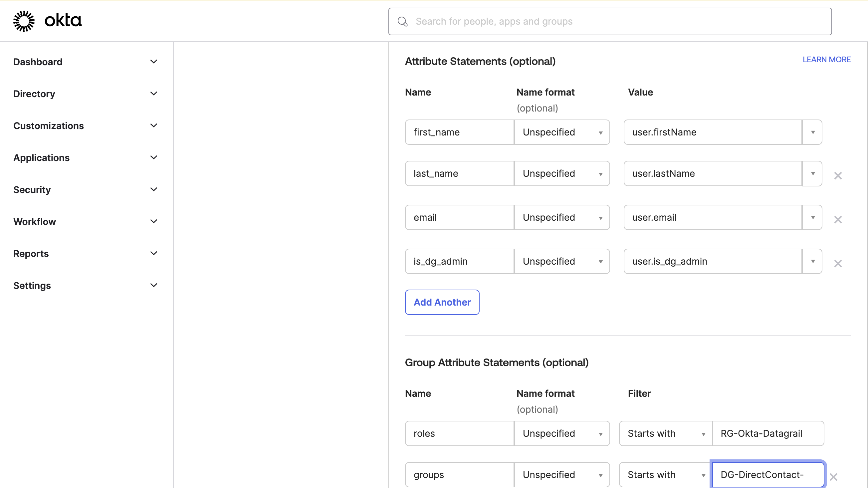Click the LEARN MORE link
This screenshot has width=868, height=488.
(x=827, y=59)
